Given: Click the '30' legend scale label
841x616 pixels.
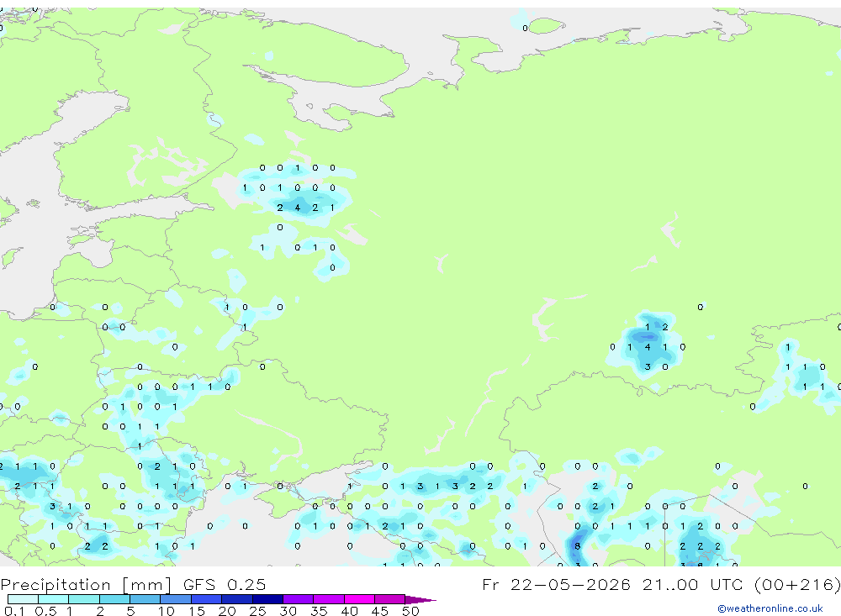Looking at the screenshot, I should click(288, 611).
